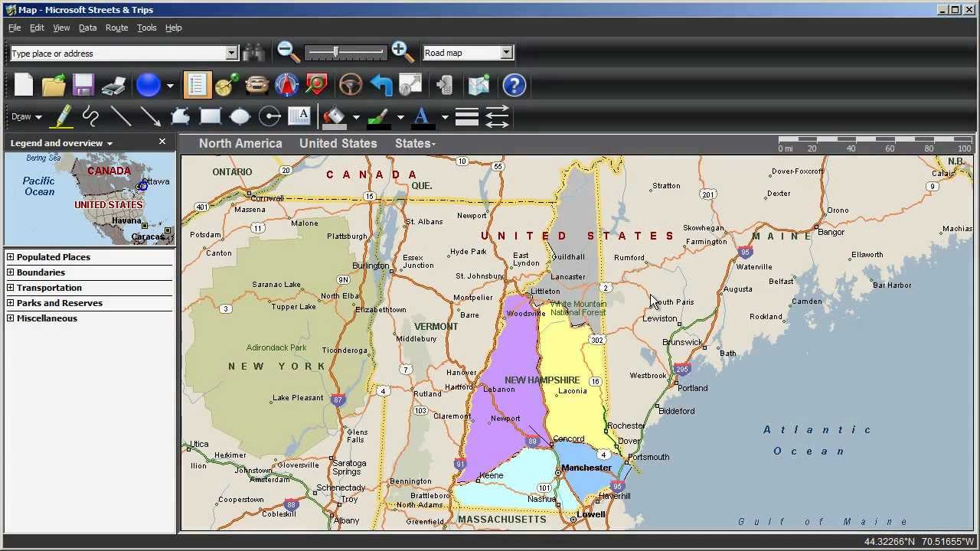This screenshot has height=551, width=980.
Task: Click the car driving guidance icon
Action: pos(257,85)
